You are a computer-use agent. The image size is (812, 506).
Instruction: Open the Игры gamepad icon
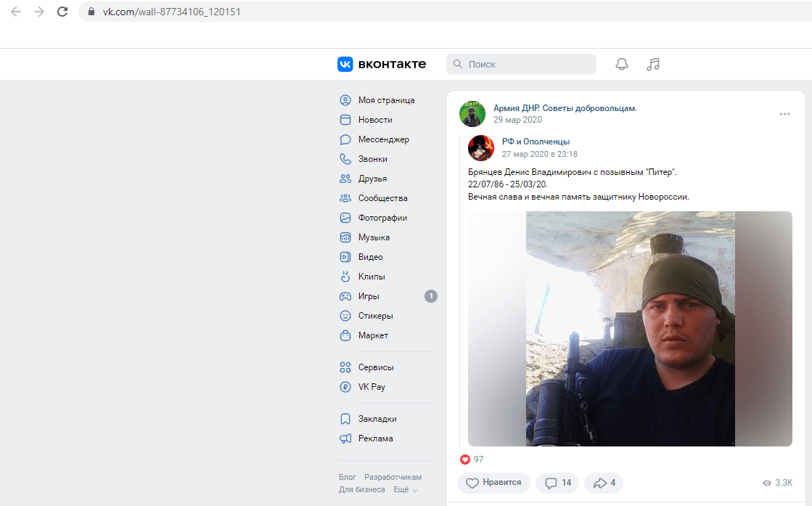click(x=345, y=296)
